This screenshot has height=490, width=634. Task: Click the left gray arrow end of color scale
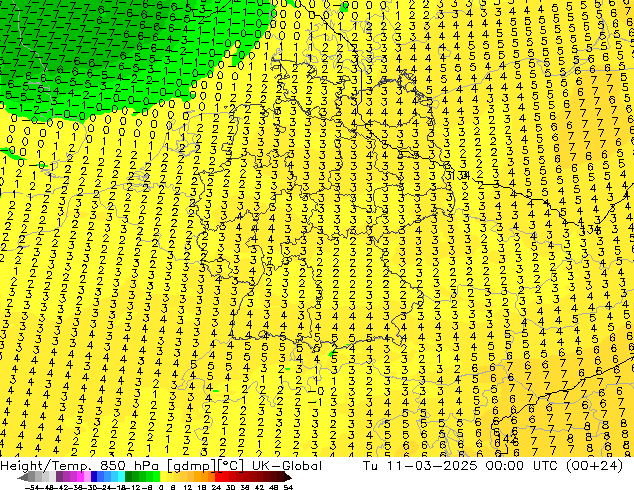pos(23,477)
